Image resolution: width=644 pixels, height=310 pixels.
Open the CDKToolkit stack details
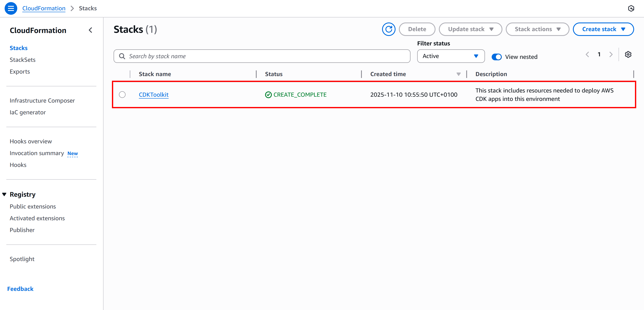154,95
